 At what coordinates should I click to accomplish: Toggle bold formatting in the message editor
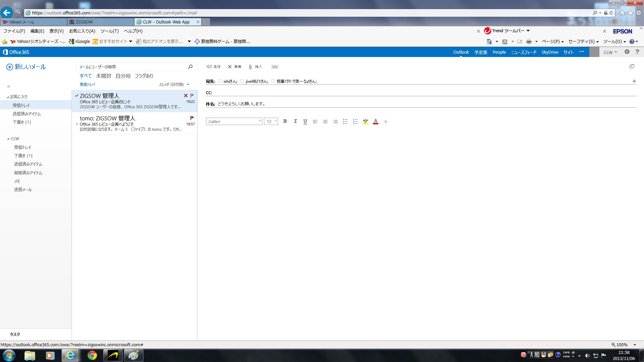coord(285,121)
